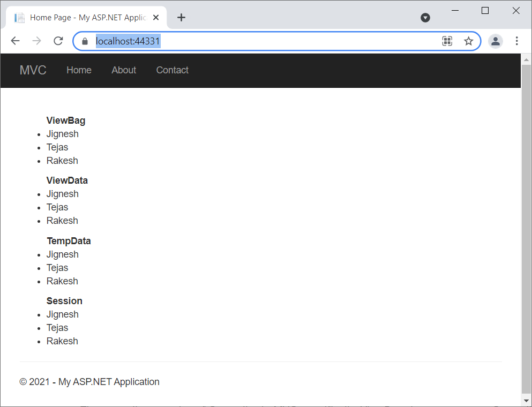532x407 pixels.
Task: Click Rakesh under TempData
Action: click(62, 281)
